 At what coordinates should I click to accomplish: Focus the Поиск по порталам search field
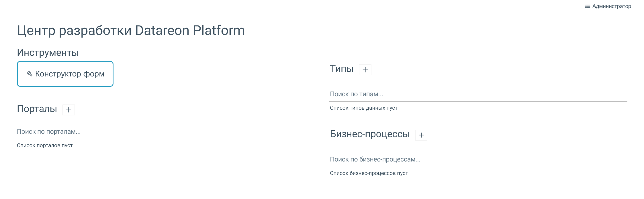165,132
